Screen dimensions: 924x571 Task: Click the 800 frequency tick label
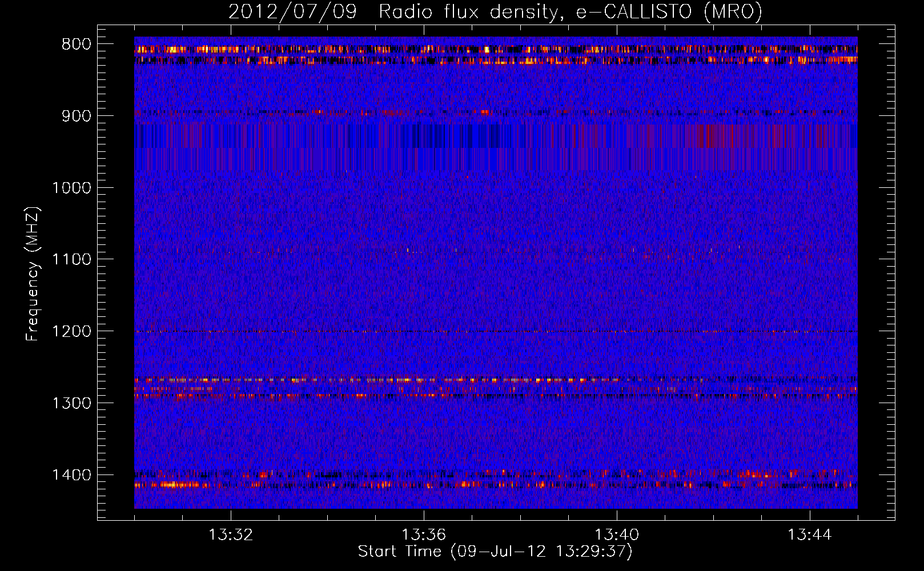tap(77, 45)
